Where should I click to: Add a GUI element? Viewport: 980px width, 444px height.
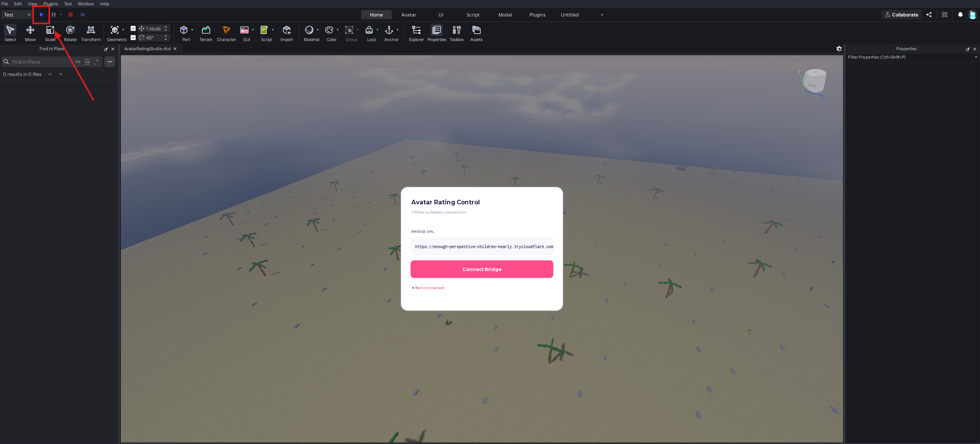point(244,33)
